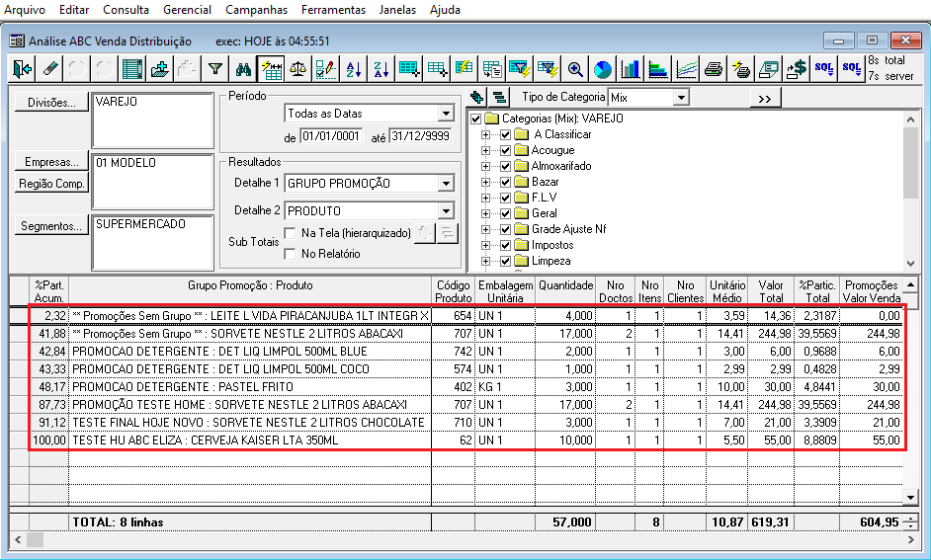The height and width of the screenshot is (560, 931).
Task: Enable the No Relatório checkbox
Action: click(x=290, y=254)
